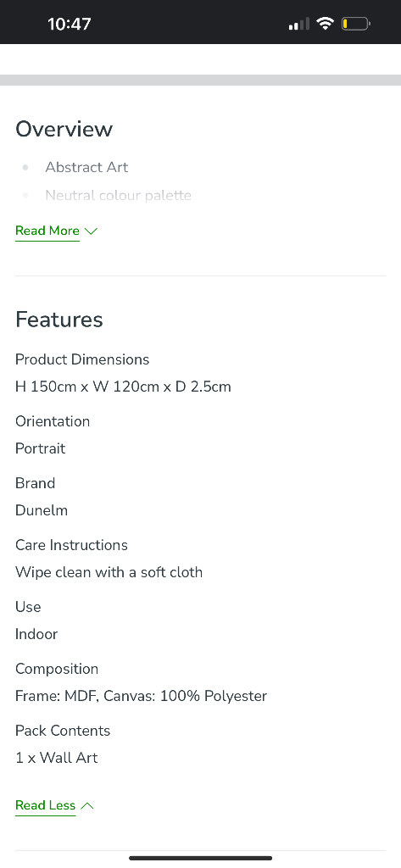Image resolution: width=401 pixels, height=868 pixels.
Task: Tap the Dunelm brand value
Action: coord(42,510)
